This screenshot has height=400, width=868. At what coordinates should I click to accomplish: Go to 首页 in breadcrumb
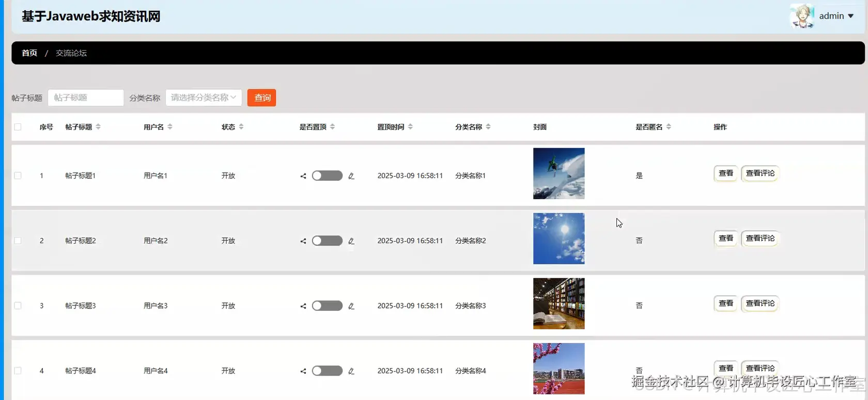[29, 53]
